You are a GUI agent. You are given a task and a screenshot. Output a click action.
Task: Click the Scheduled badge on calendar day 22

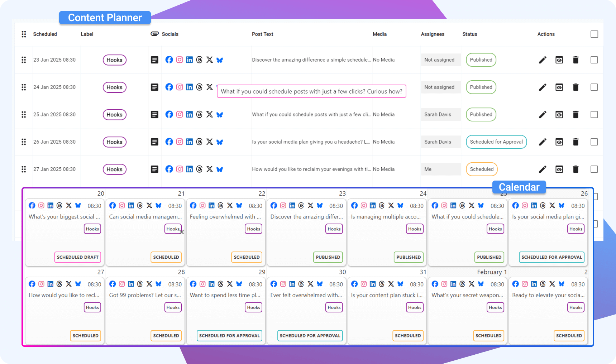coord(247,257)
